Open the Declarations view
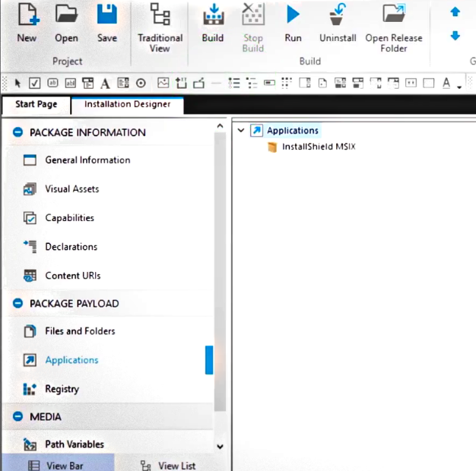Screen dimensions: 476x471 point(71,247)
